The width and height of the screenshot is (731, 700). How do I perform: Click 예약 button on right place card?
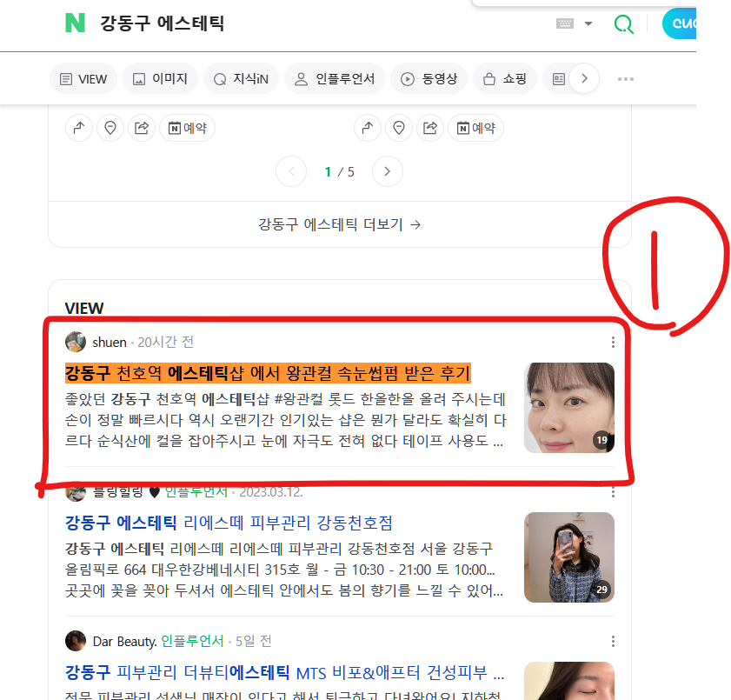click(x=475, y=128)
